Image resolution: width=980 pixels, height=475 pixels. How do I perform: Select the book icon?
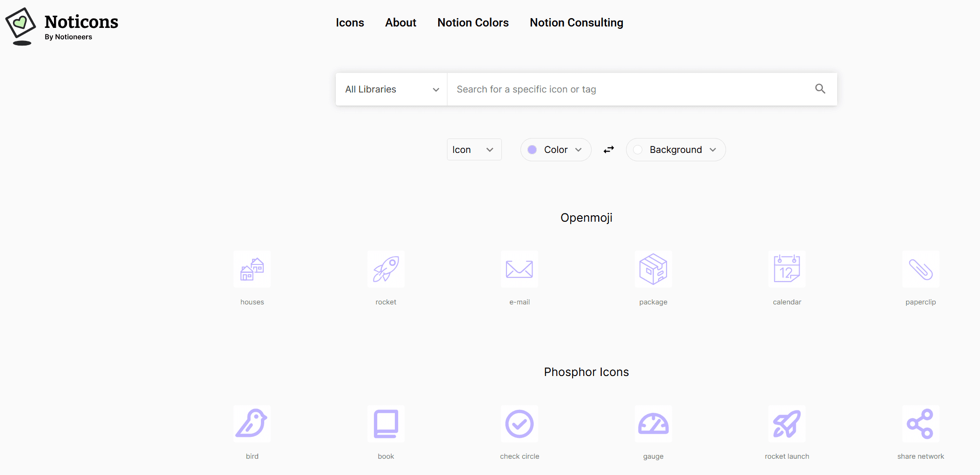(x=386, y=424)
